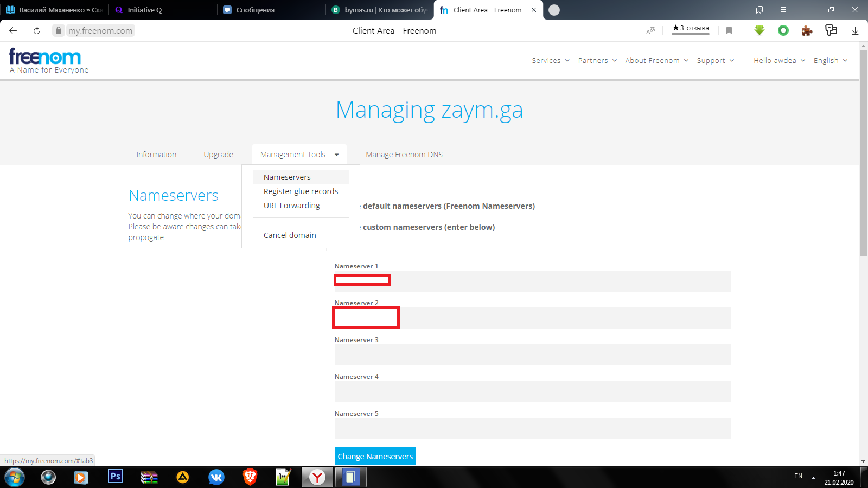The width and height of the screenshot is (868, 488).
Task: Click the page translate icon in address bar
Action: point(650,31)
